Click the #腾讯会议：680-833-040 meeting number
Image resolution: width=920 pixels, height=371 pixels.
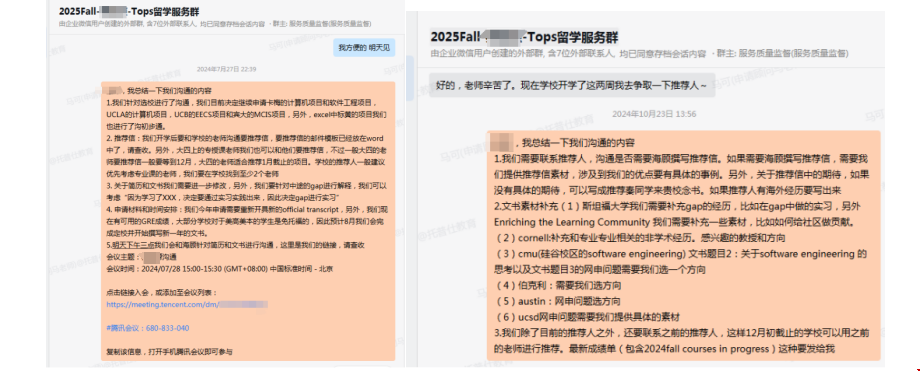point(148,328)
